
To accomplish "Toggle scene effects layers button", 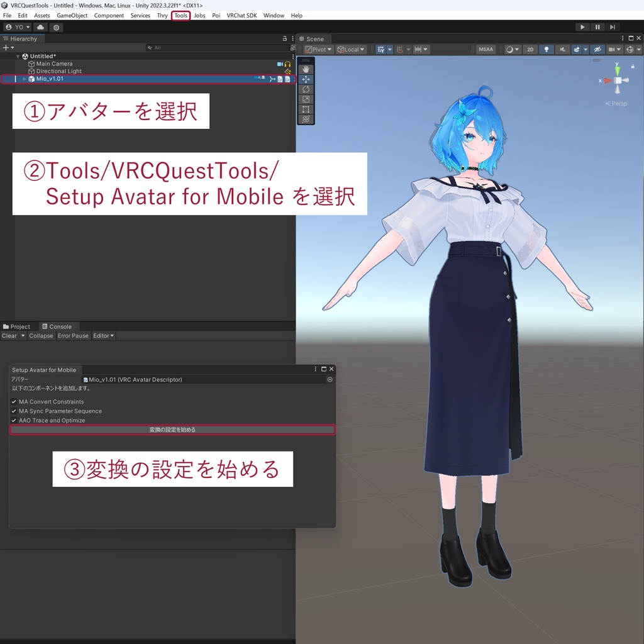I will click(x=577, y=49).
